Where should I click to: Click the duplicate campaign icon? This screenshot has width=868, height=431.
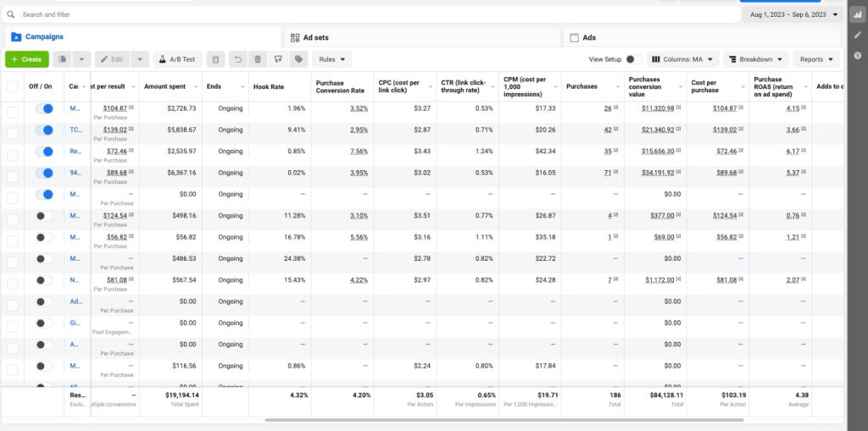click(63, 59)
